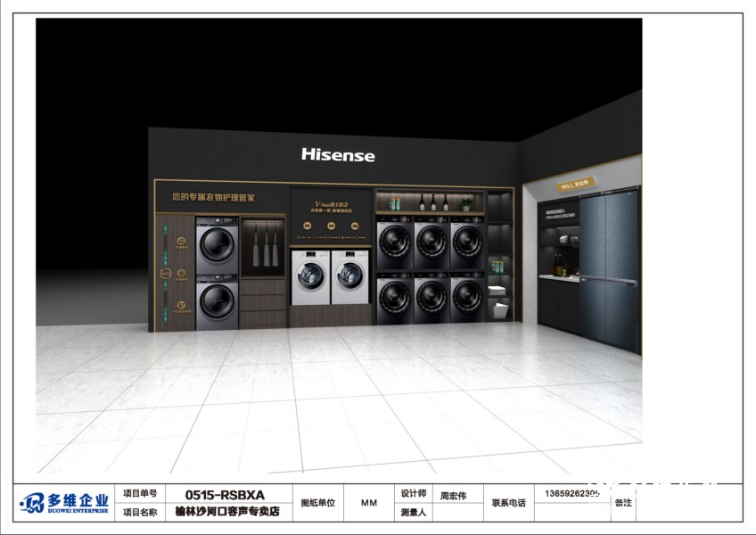Select the project name 榆林沙河口容声专卖店

coord(227,511)
